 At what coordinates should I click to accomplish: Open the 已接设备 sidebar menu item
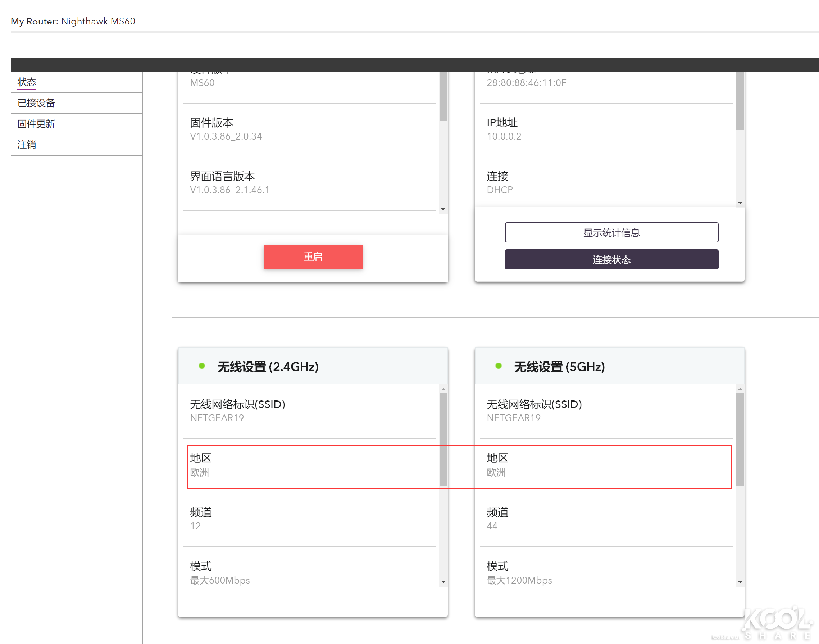pyautogui.click(x=36, y=103)
